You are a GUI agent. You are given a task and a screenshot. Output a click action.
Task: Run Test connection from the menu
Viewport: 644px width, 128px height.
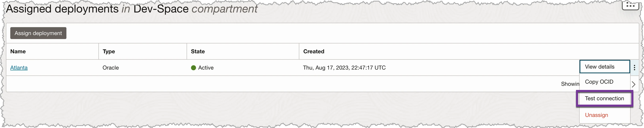[604, 98]
